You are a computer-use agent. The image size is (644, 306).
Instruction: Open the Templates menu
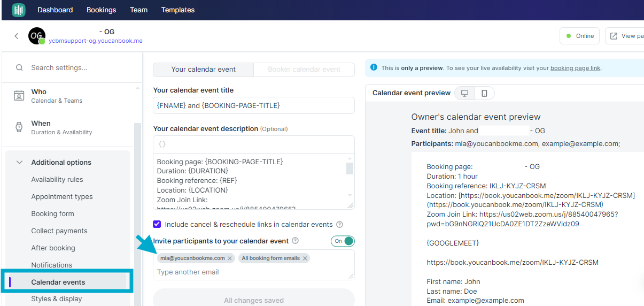(x=178, y=10)
